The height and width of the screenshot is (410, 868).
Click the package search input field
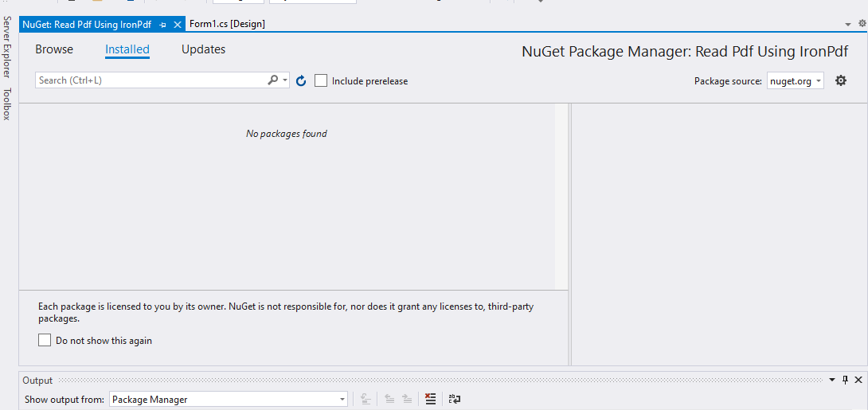pos(151,80)
